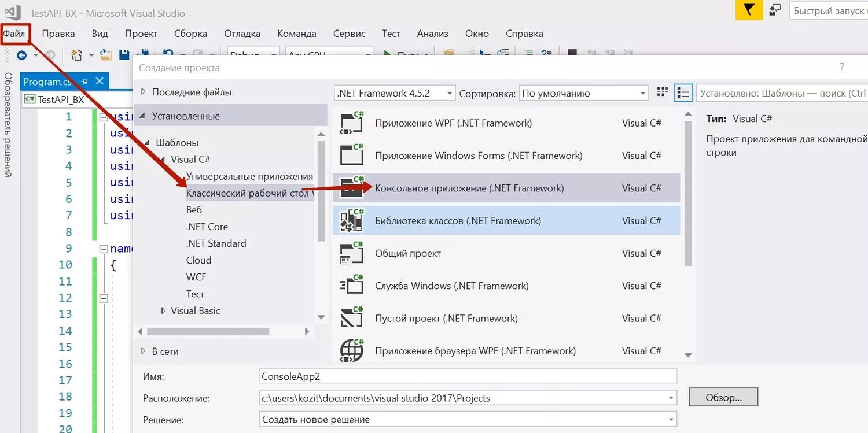
Task: Open the Обозреватель решений side panel tab
Action: 8,125
